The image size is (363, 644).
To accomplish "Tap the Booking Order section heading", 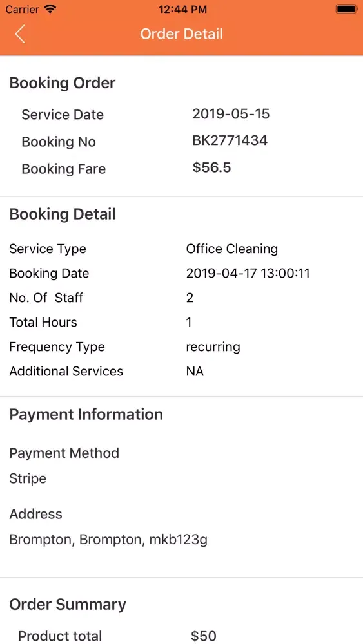I will point(63,83).
